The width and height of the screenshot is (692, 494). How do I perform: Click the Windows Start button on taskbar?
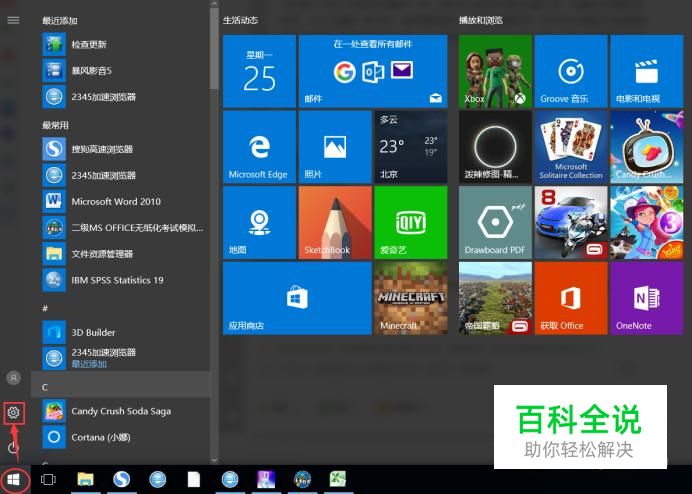[x=14, y=479]
